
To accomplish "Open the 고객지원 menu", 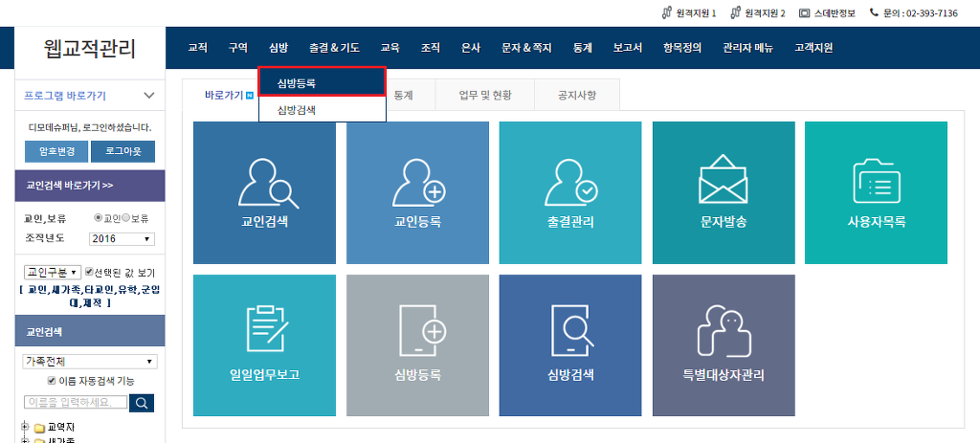I will click(813, 48).
